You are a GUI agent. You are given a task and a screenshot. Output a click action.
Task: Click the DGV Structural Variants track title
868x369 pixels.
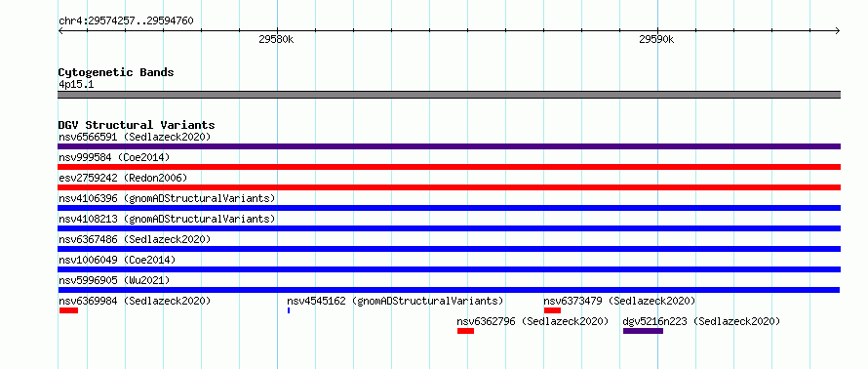tap(137, 125)
